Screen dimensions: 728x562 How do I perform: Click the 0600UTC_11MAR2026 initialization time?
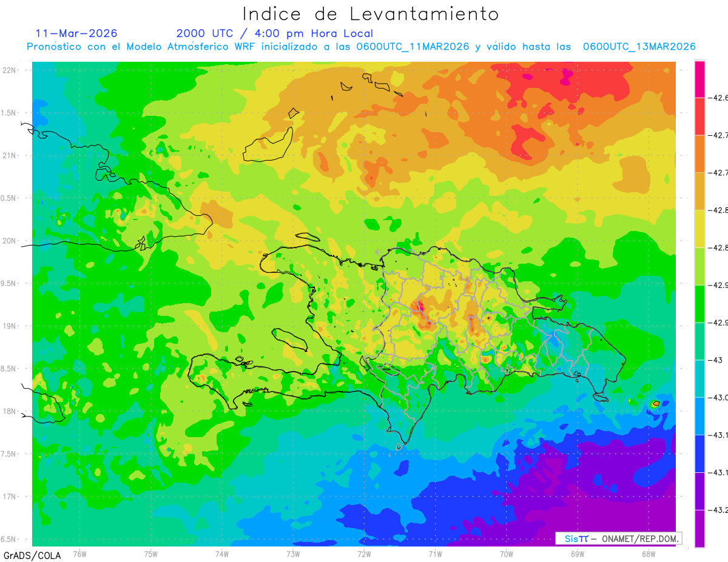click(x=413, y=47)
